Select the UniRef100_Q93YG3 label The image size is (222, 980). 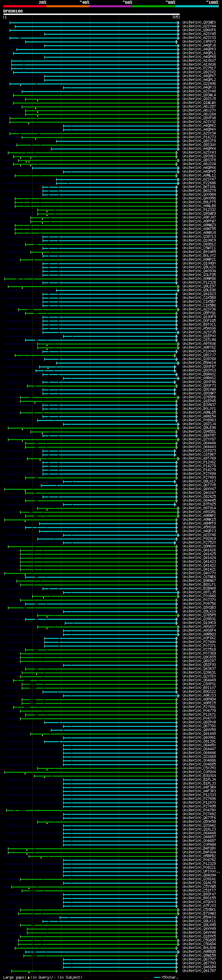tap(199, 370)
